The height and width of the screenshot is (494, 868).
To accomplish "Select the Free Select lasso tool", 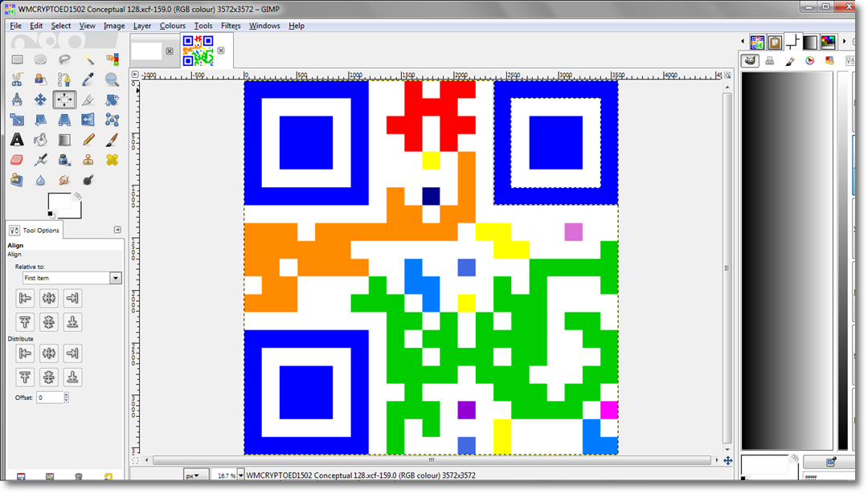I will (x=64, y=59).
